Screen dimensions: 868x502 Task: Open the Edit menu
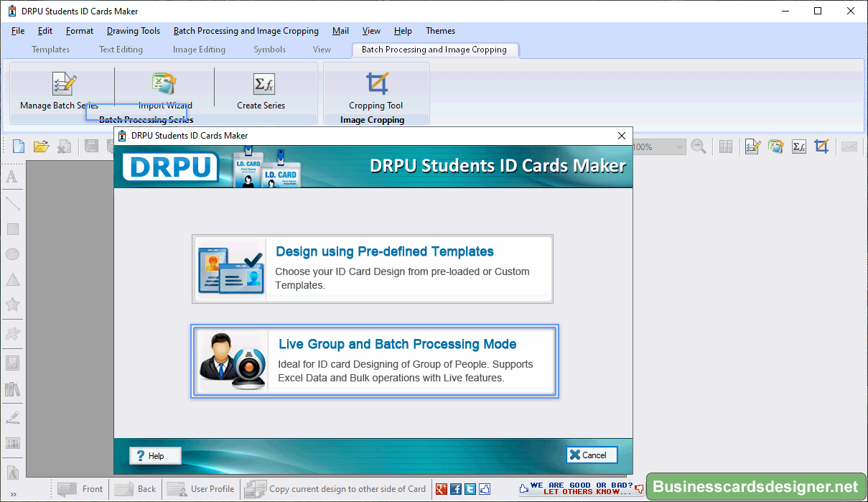(x=45, y=31)
